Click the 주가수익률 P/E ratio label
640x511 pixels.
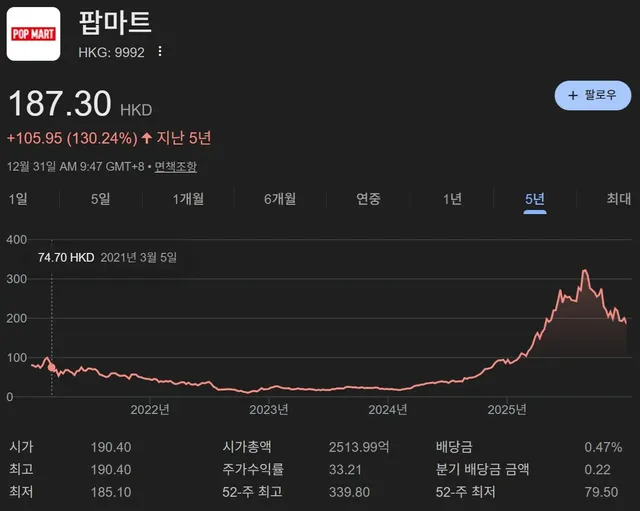(250, 469)
